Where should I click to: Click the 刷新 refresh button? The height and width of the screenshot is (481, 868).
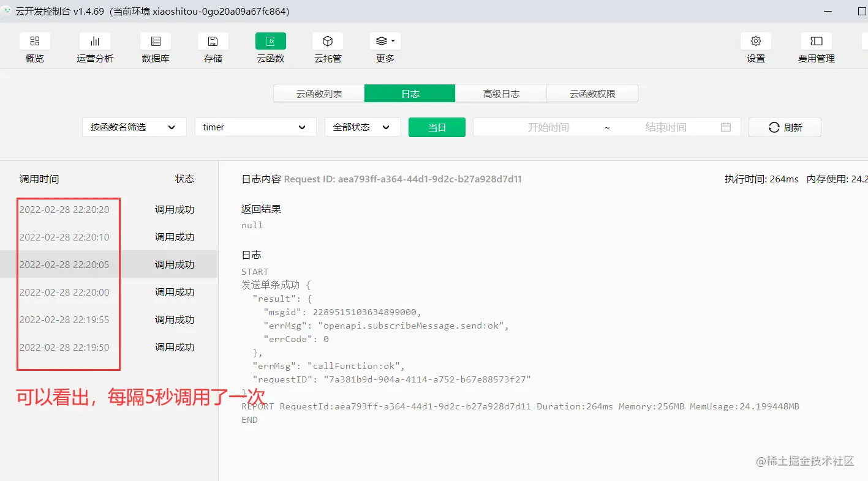point(785,127)
